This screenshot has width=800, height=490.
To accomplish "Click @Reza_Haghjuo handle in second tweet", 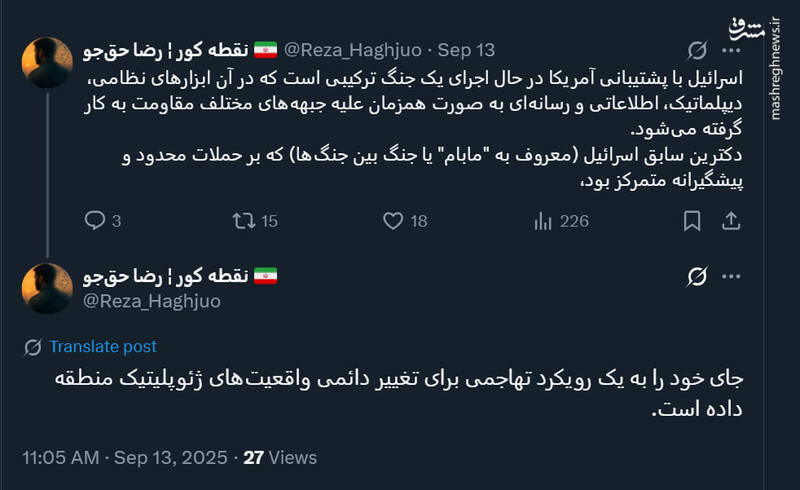I will [x=151, y=300].
